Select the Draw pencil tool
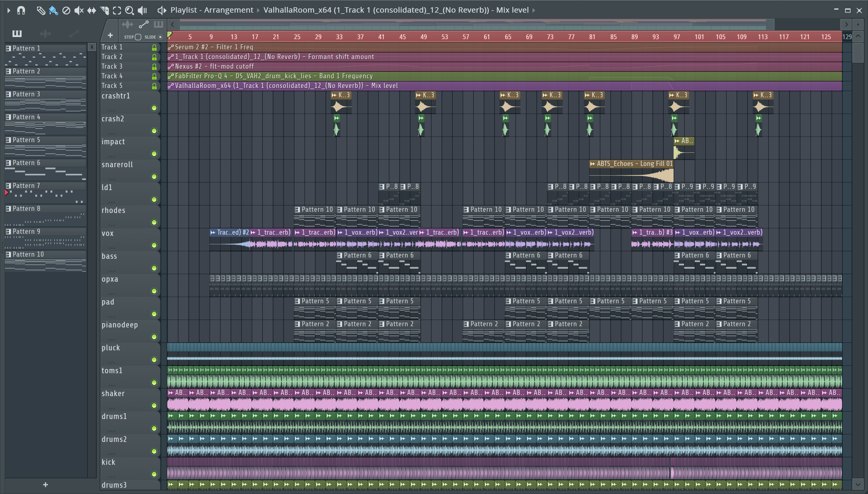The image size is (868, 494). (x=41, y=10)
